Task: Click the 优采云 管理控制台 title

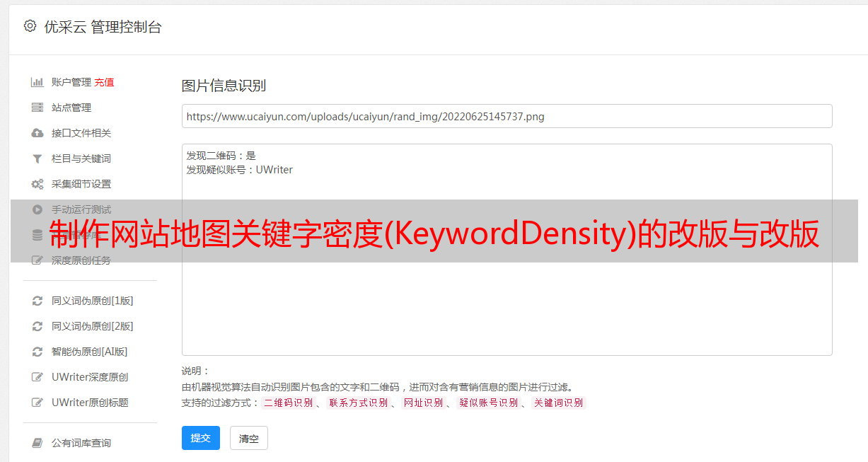Action: 103,27
